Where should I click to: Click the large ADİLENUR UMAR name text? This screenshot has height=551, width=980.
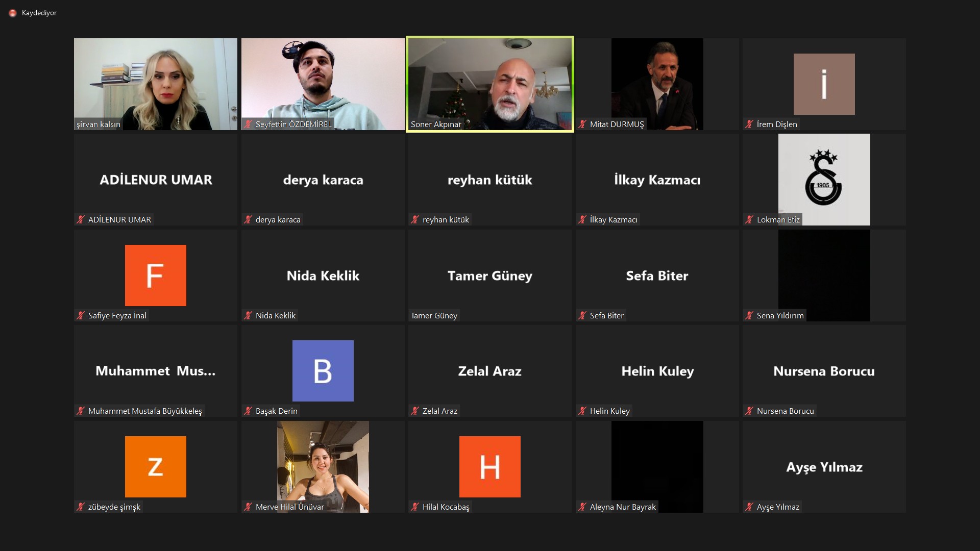(156, 180)
